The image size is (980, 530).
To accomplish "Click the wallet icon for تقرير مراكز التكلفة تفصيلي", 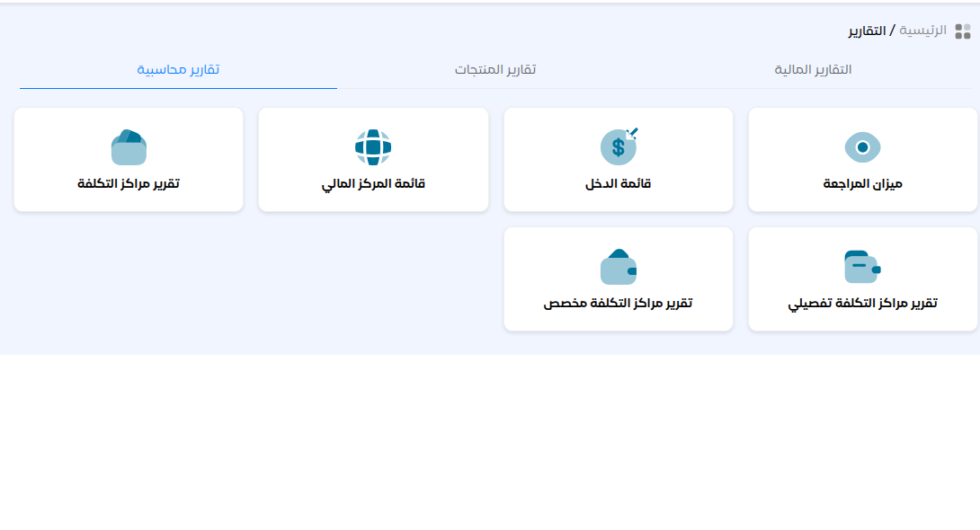I will (x=862, y=266).
